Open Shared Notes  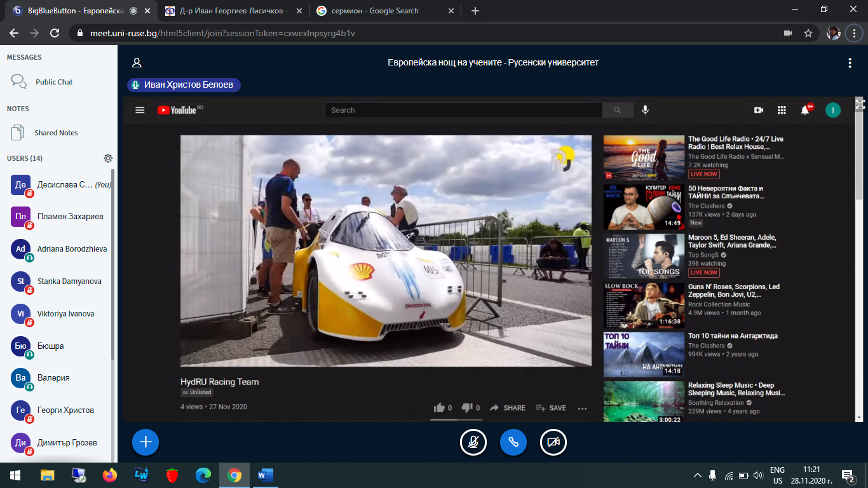pyautogui.click(x=56, y=133)
